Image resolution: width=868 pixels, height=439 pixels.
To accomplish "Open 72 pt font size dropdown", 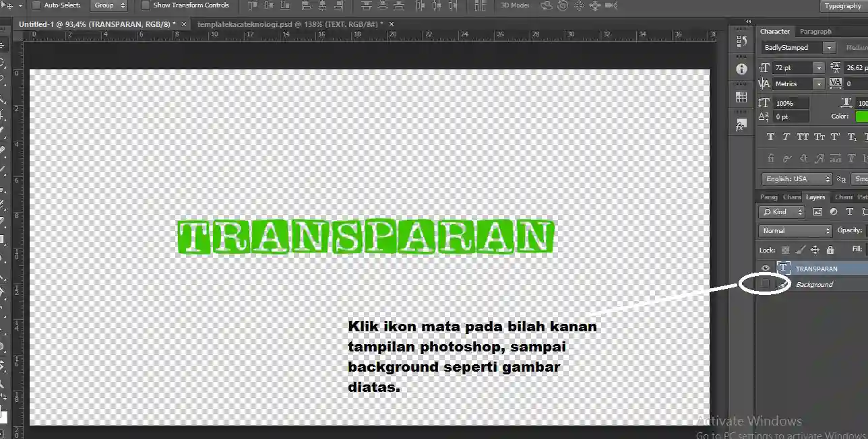I will click(x=819, y=68).
